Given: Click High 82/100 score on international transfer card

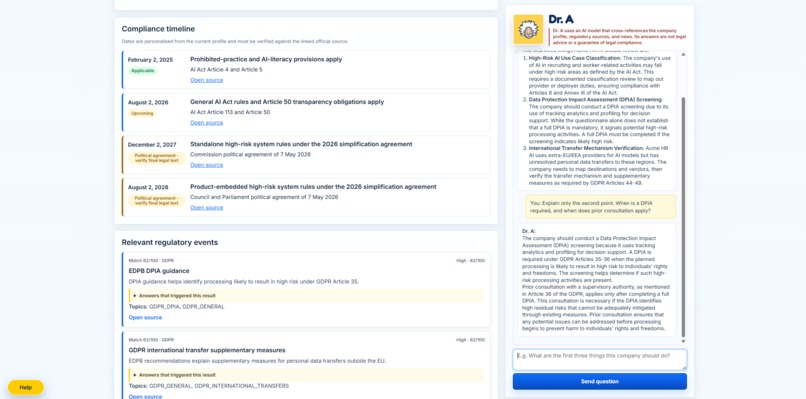Looking at the screenshot, I should click(470, 340).
